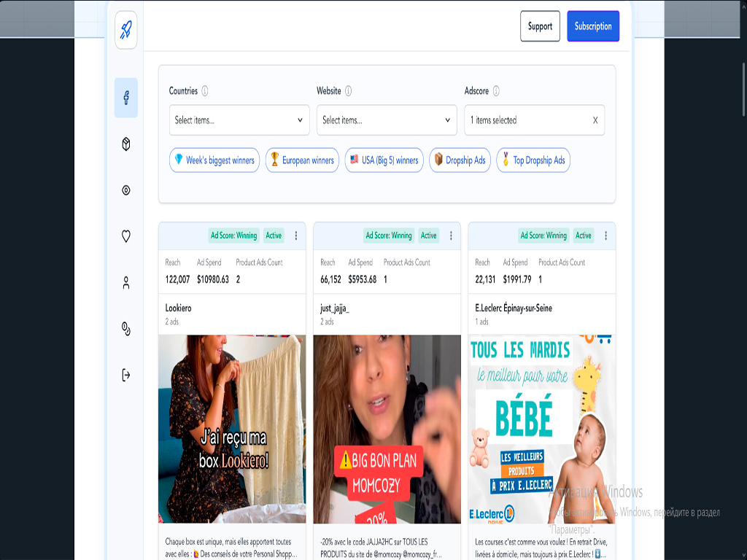Click the info icon next to Adscore
Image resolution: width=747 pixels, height=560 pixels.
click(x=496, y=91)
